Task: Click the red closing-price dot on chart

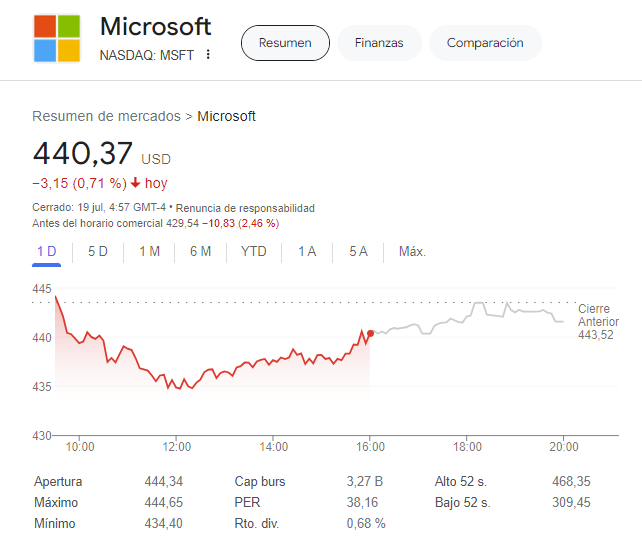Action: 370,334
